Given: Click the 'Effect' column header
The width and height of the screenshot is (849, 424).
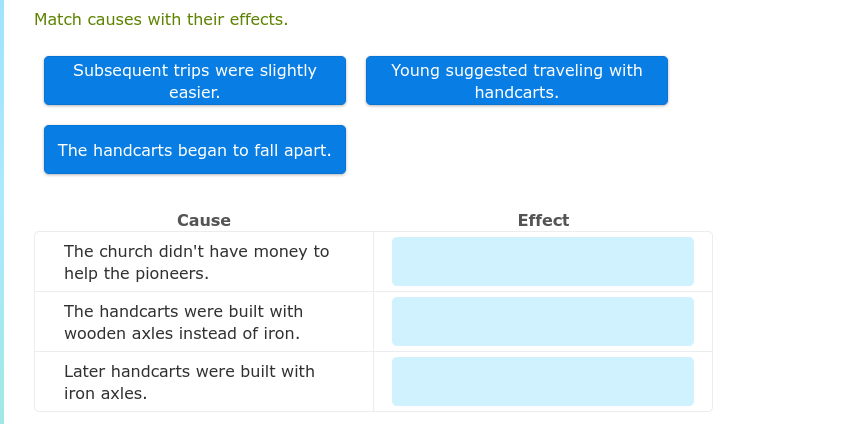Looking at the screenshot, I should (543, 220).
